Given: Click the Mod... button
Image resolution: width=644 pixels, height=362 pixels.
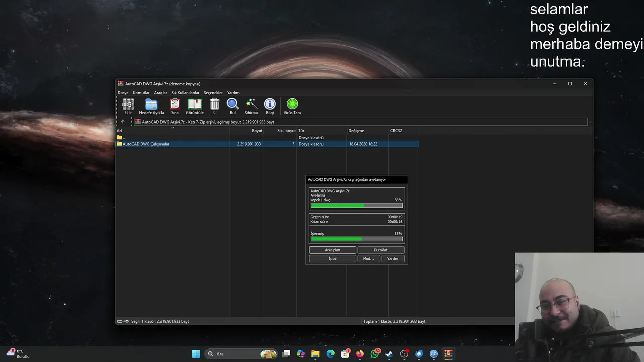Looking at the screenshot, I should [369, 259].
